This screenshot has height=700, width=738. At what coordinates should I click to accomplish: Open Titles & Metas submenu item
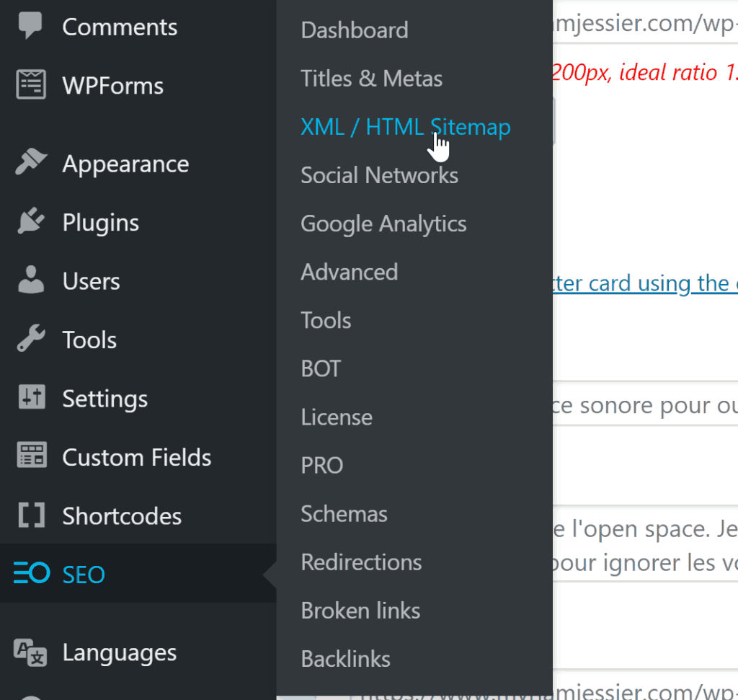(x=371, y=79)
